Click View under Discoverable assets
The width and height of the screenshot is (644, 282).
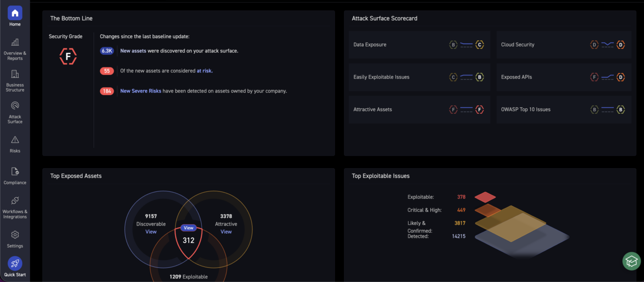(x=151, y=232)
